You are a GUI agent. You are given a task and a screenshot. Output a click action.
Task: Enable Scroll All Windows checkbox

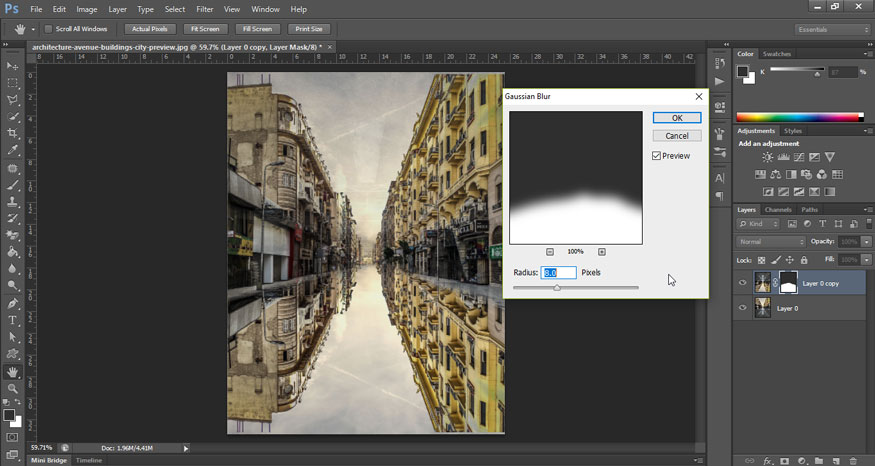[x=49, y=29]
